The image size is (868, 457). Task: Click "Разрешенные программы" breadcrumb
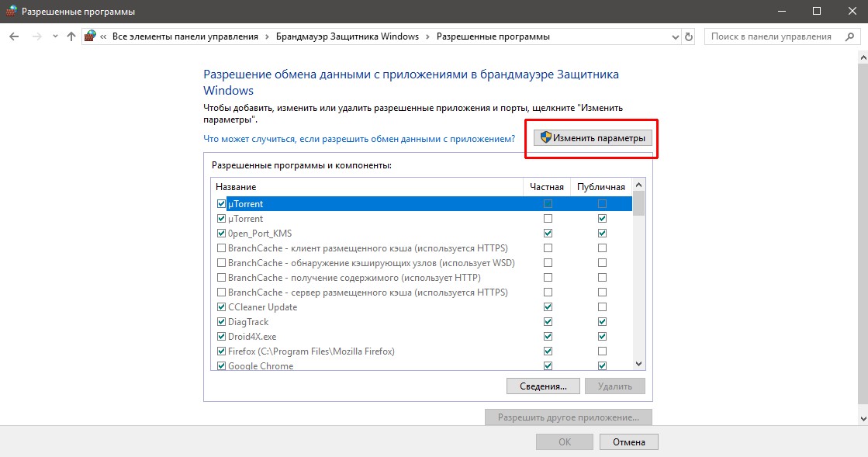pyautogui.click(x=493, y=36)
